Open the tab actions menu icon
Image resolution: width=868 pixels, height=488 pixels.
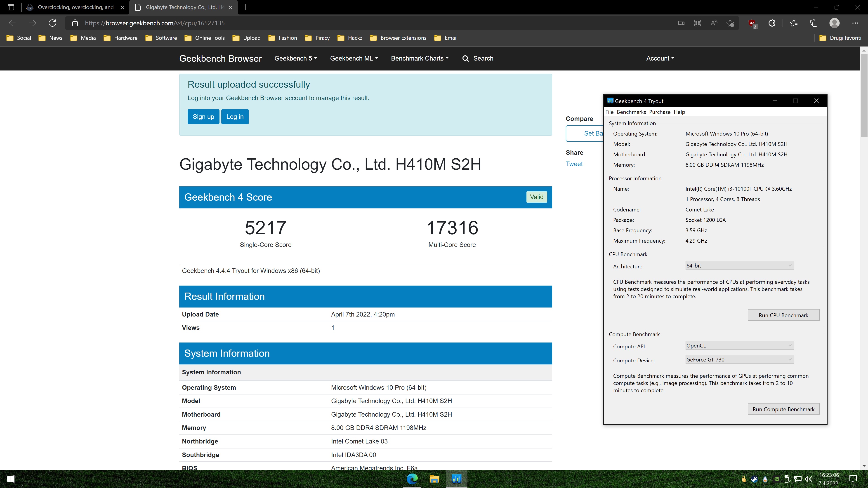10,7
